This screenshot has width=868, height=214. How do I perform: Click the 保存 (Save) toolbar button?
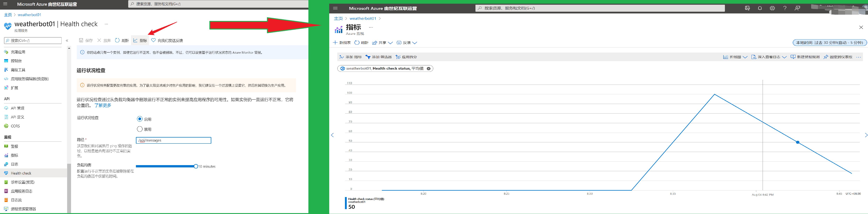pos(86,40)
